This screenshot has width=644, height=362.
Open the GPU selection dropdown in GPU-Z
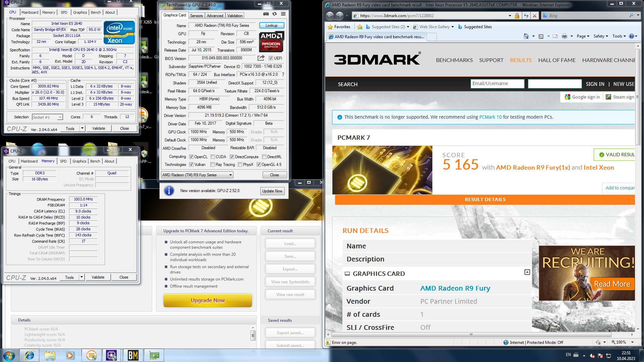[x=197, y=175]
